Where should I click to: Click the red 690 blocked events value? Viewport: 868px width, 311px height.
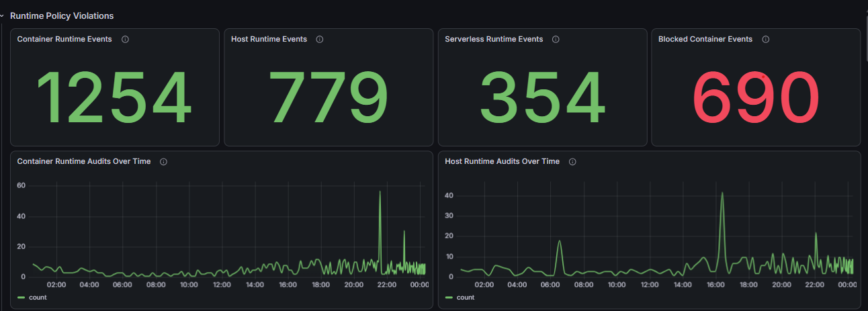pyautogui.click(x=756, y=97)
